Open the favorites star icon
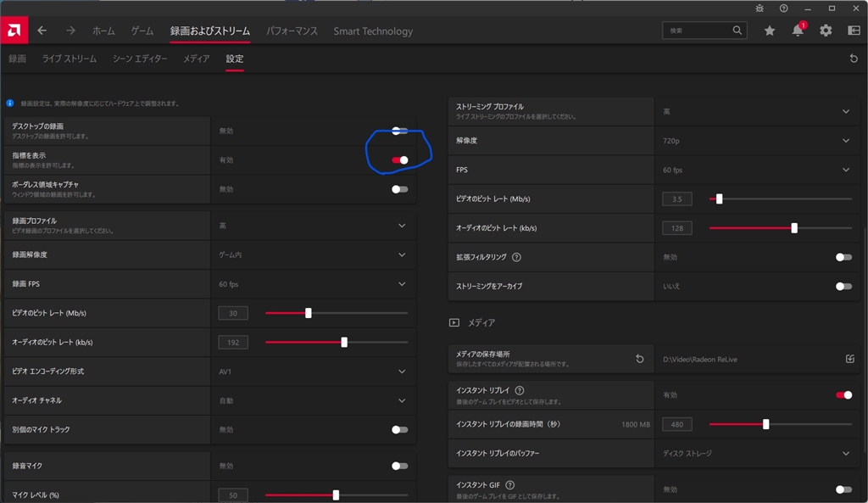The width and height of the screenshot is (868, 503). point(770,31)
